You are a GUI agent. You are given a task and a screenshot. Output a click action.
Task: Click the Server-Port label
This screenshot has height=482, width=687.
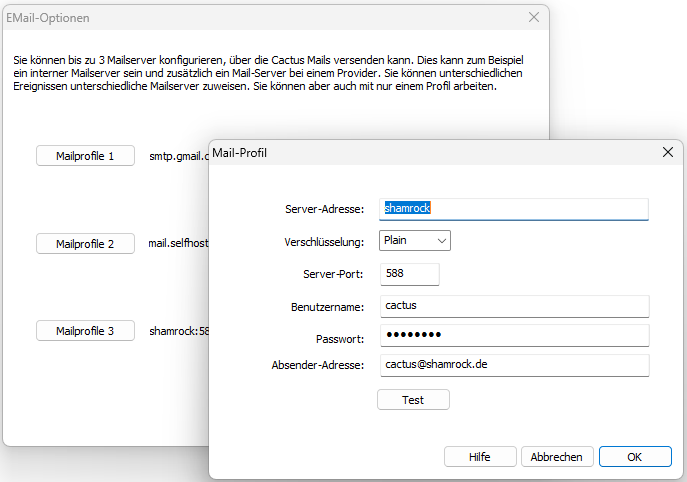333,274
